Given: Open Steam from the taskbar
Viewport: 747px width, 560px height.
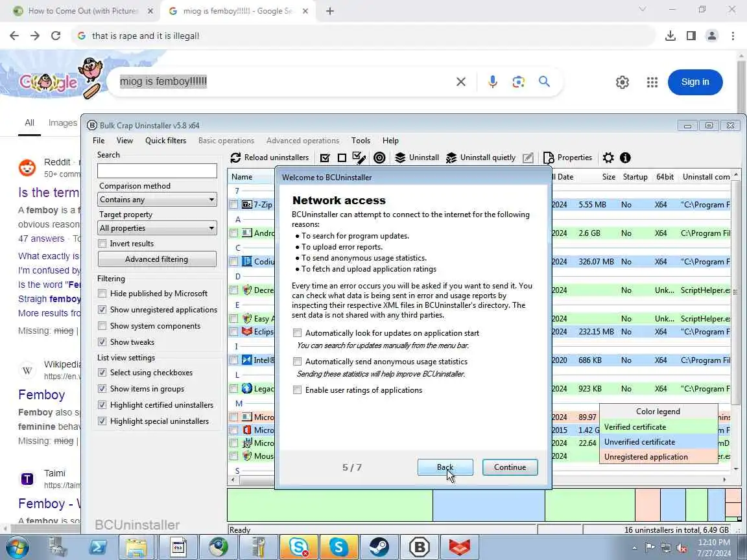Looking at the screenshot, I should point(379,547).
